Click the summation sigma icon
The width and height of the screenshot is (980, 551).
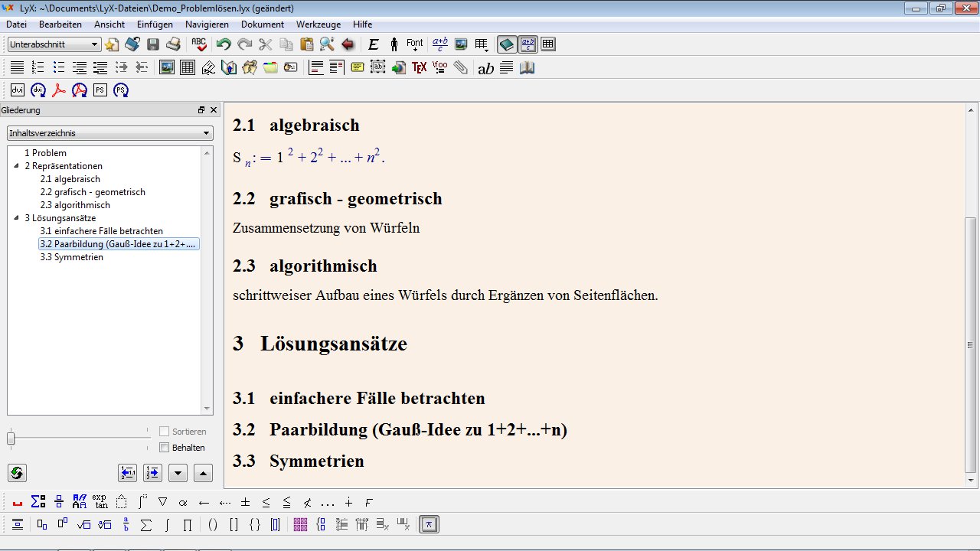[145, 525]
